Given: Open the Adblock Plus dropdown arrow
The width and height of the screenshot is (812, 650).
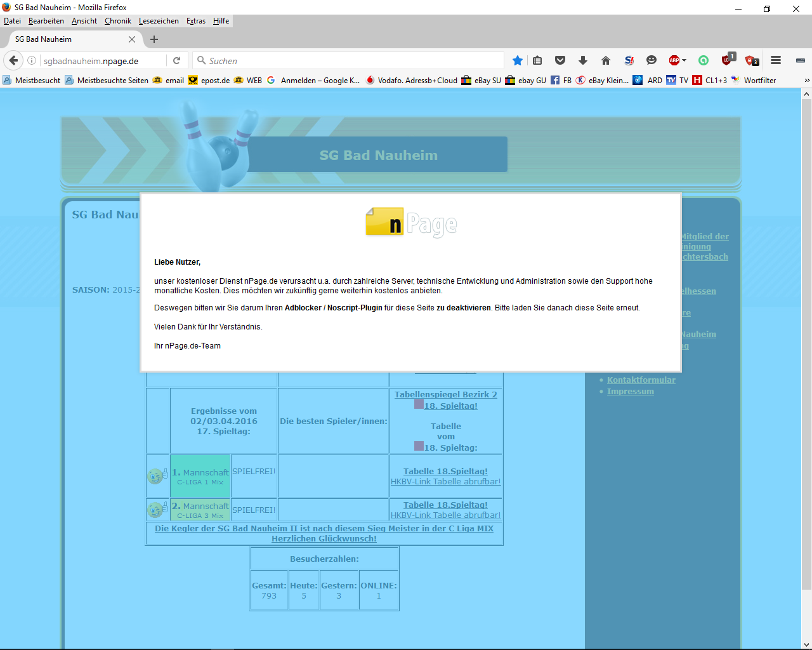Looking at the screenshot, I should click(x=684, y=60).
